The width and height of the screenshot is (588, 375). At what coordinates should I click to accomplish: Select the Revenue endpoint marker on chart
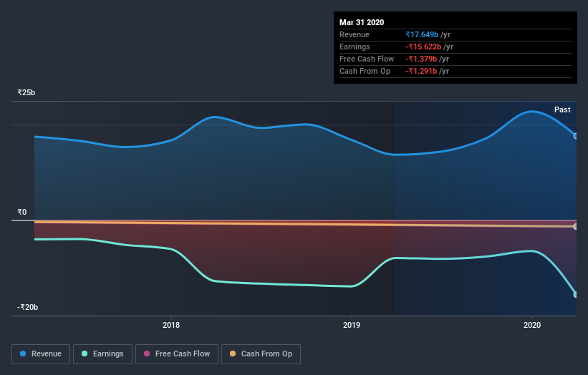click(576, 136)
